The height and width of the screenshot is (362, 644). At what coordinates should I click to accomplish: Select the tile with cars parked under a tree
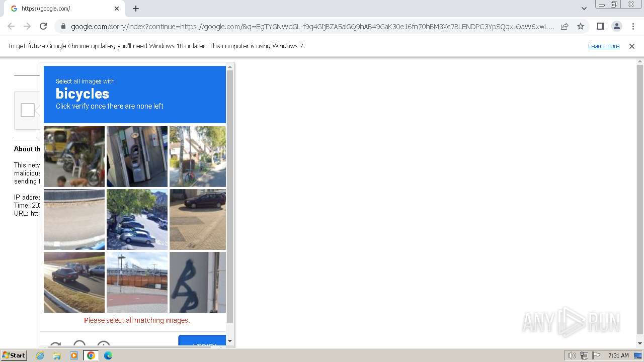click(x=137, y=219)
